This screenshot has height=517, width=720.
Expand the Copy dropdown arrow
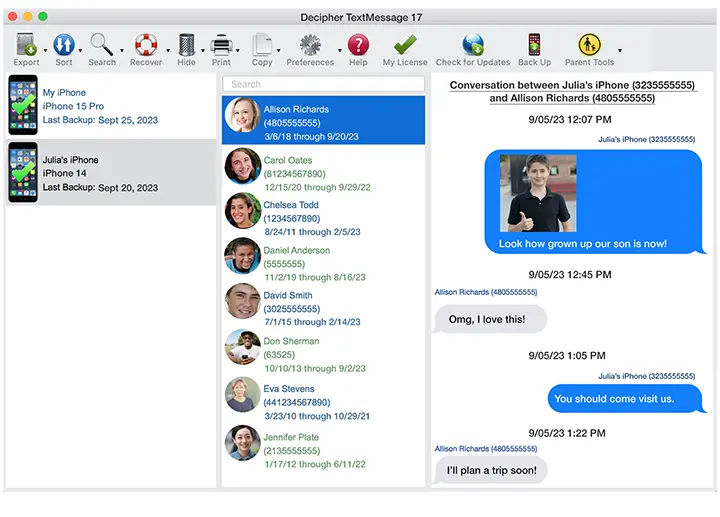pyautogui.click(x=279, y=50)
